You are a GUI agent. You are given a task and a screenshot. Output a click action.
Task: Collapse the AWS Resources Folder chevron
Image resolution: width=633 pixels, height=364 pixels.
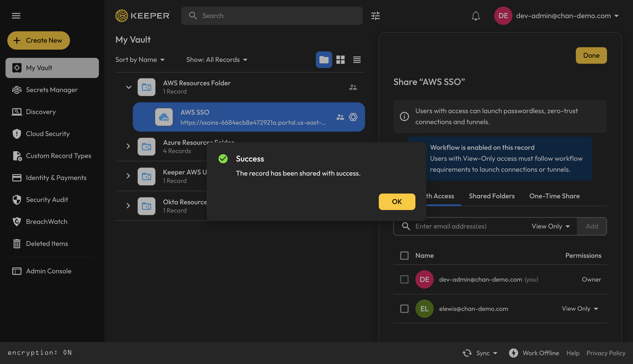129,87
